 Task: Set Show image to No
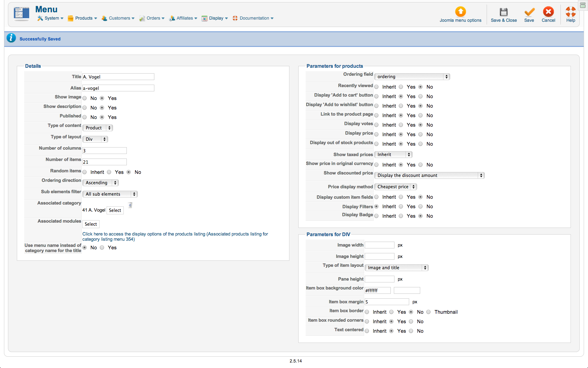[85, 98]
